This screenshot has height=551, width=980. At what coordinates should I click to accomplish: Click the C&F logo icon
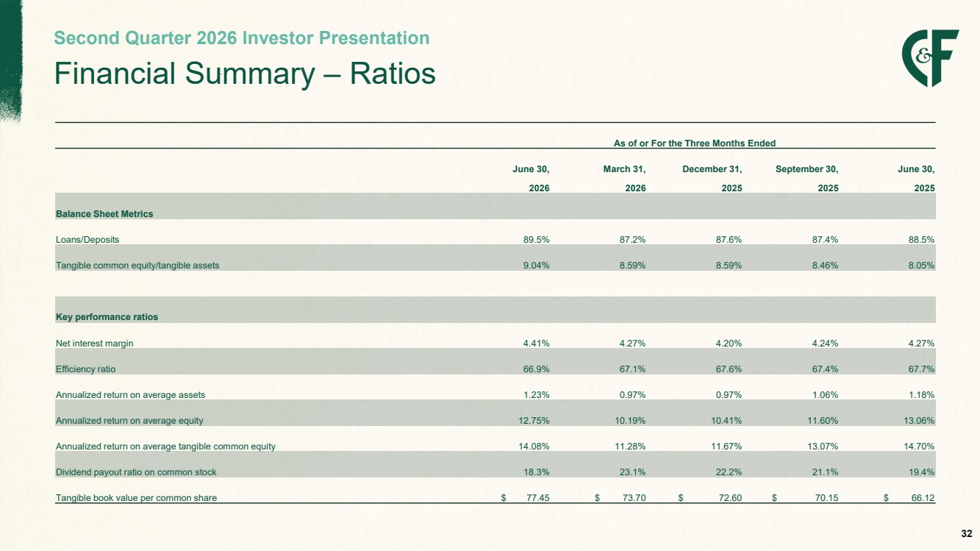point(930,58)
